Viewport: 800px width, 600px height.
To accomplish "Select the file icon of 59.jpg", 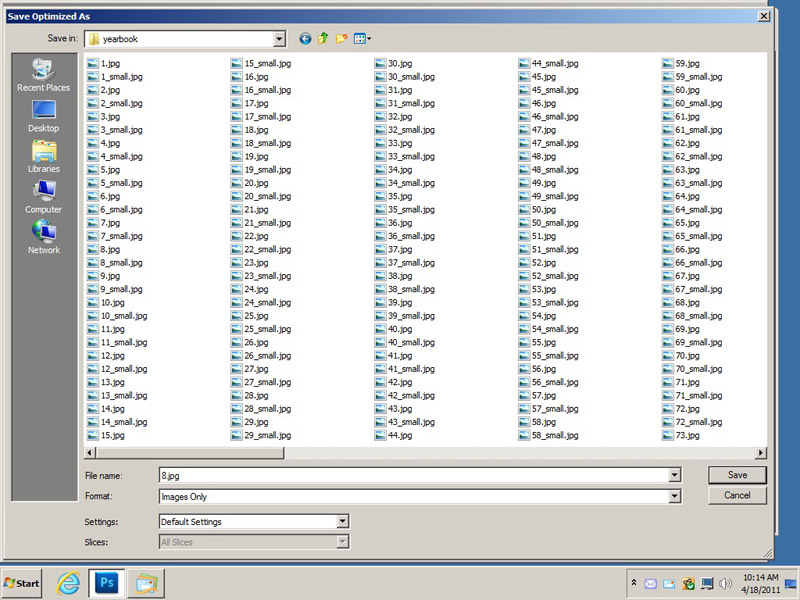I will pyautogui.click(x=668, y=64).
